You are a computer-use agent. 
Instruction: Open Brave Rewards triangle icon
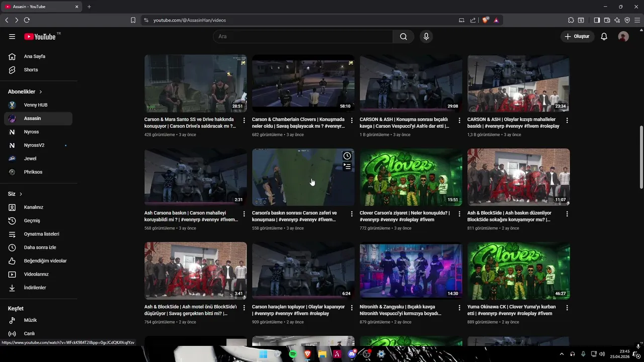pyautogui.click(x=496, y=20)
